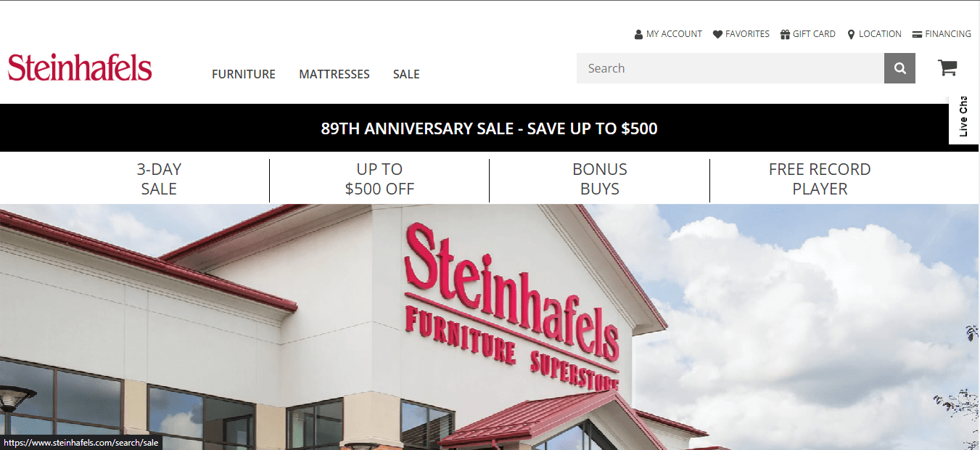View the Free Record Player offer

tap(820, 179)
